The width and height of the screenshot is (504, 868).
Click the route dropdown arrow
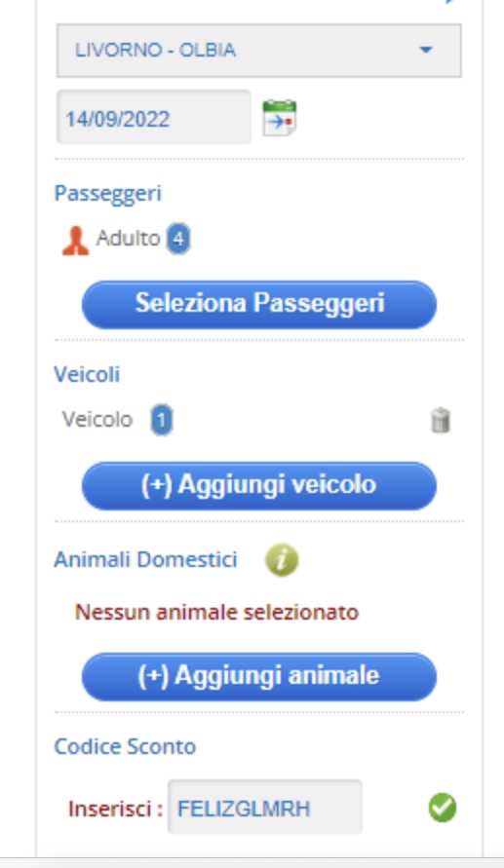click(425, 50)
